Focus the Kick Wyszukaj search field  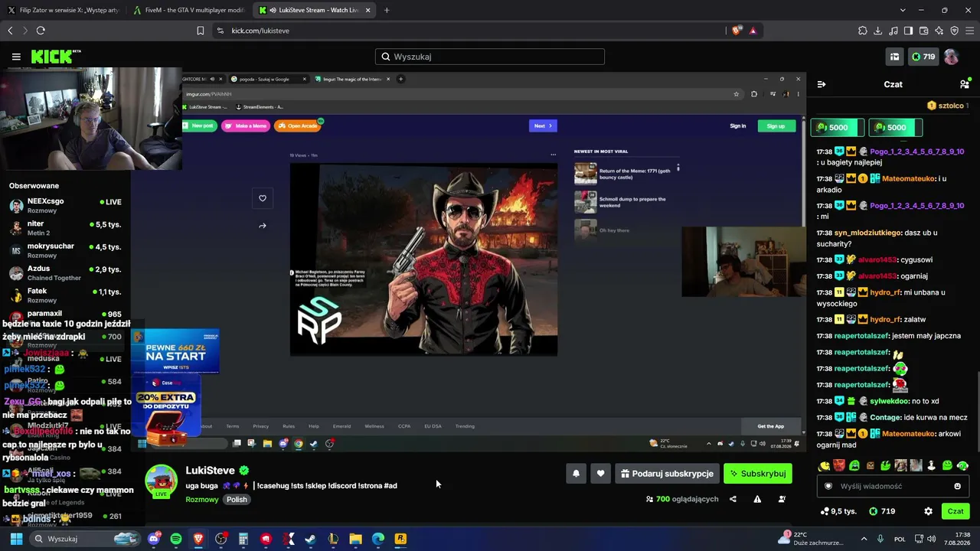click(490, 57)
